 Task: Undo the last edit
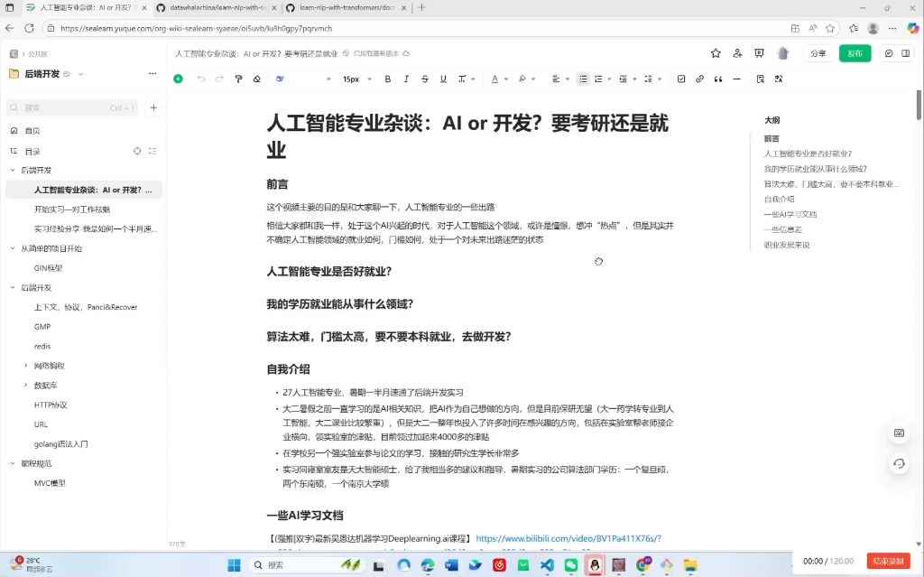tap(201, 79)
